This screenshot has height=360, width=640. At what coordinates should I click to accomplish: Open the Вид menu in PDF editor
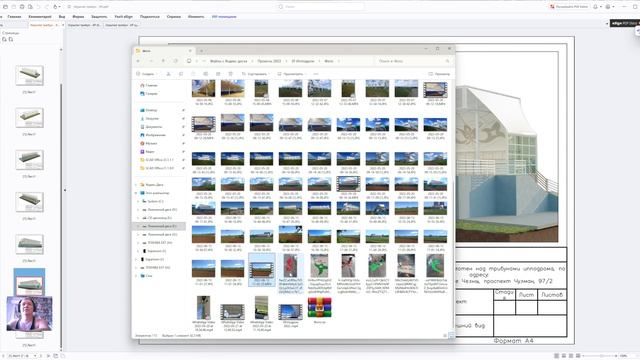[62, 17]
